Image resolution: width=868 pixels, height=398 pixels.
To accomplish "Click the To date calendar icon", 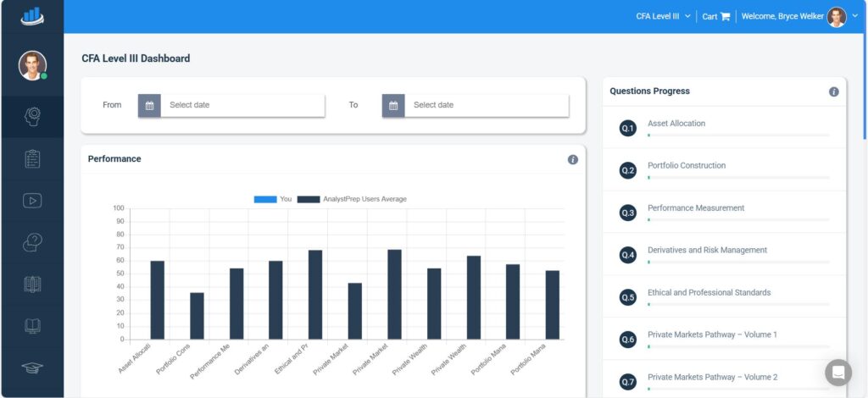I will pos(393,106).
